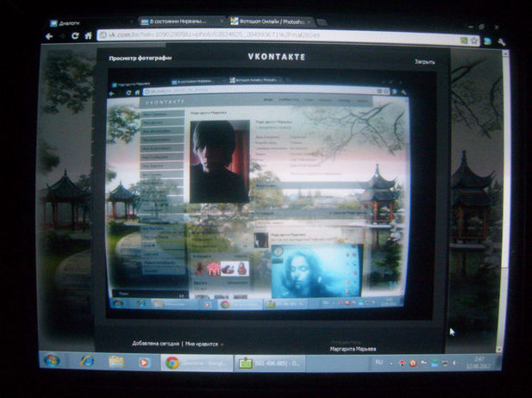Click the small green icon inside the address bar
This screenshot has width=532, height=398.
click(464, 40)
